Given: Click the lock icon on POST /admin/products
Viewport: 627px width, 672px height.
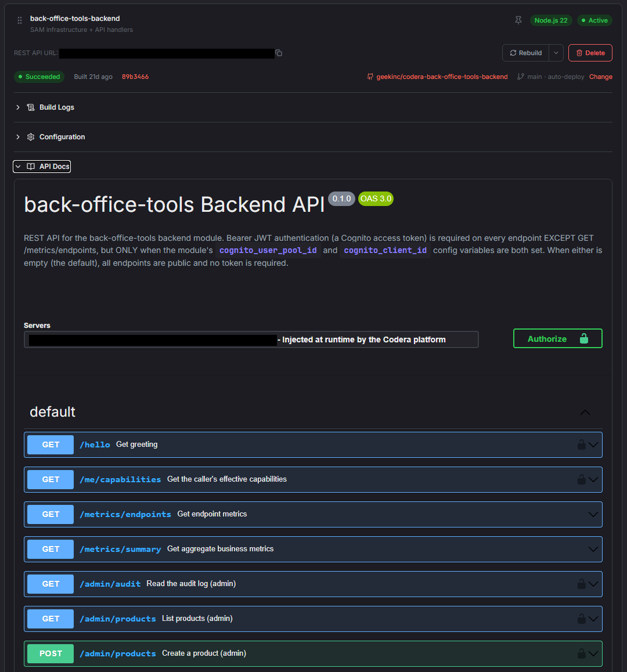Looking at the screenshot, I should [x=582, y=653].
